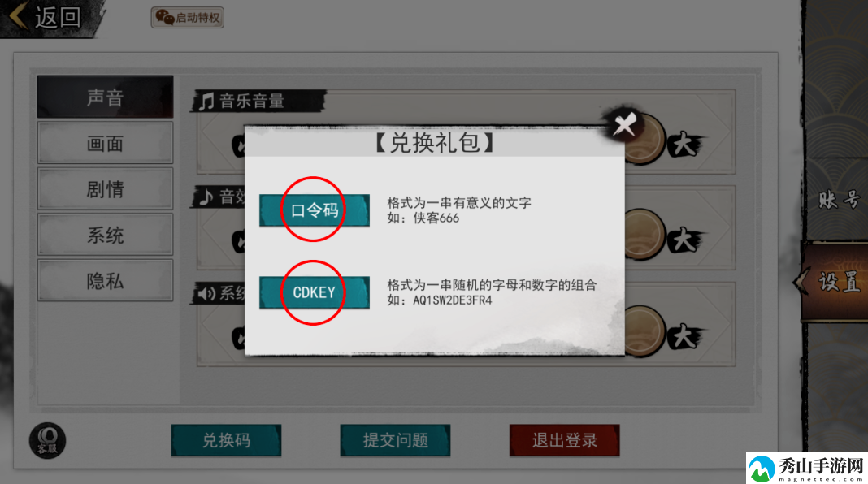Image resolution: width=868 pixels, height=484 pixels.
Task: Open the 系统 settings tab
Action: [x=105, y=235]
